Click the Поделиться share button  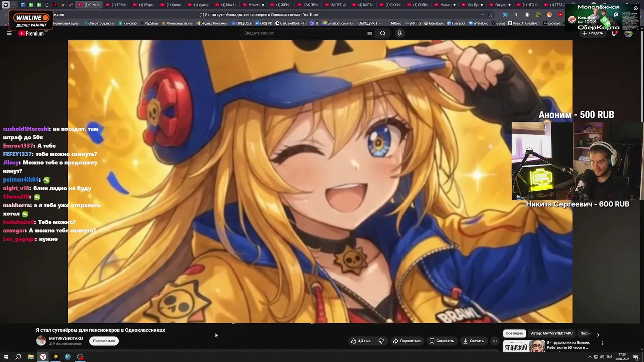coord(407,341)
